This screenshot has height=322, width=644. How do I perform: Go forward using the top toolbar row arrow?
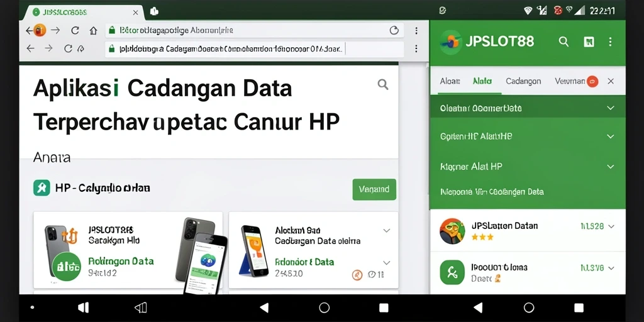(x=55, y=30)
